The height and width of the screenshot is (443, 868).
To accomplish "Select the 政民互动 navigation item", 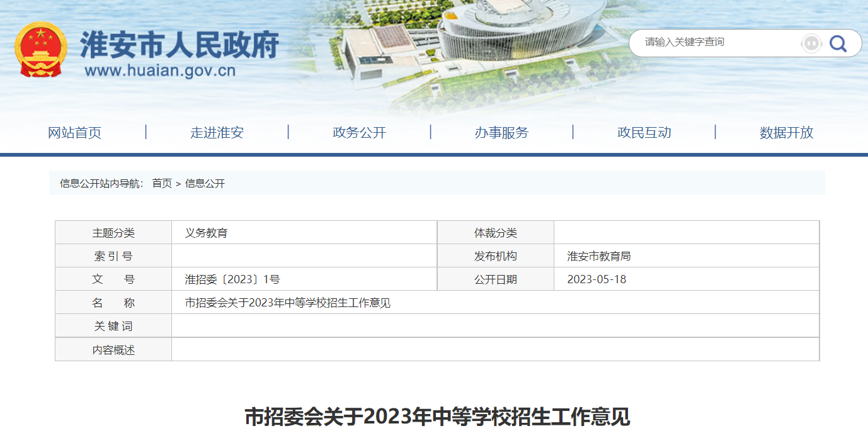I will click(644, 133).
